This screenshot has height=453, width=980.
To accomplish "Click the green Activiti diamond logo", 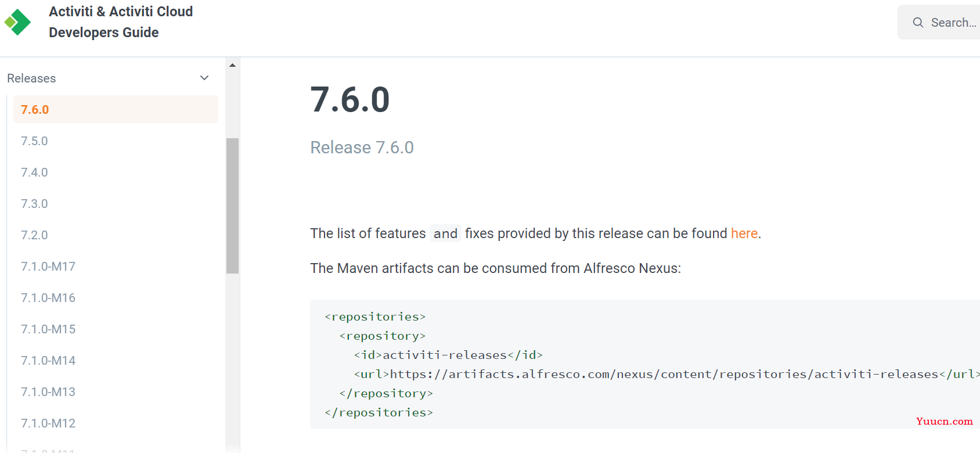I will (17, 22).
